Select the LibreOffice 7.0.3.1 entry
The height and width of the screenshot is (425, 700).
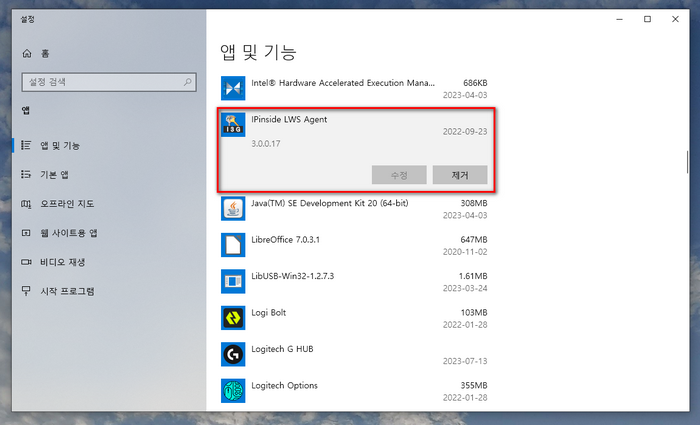285,240
